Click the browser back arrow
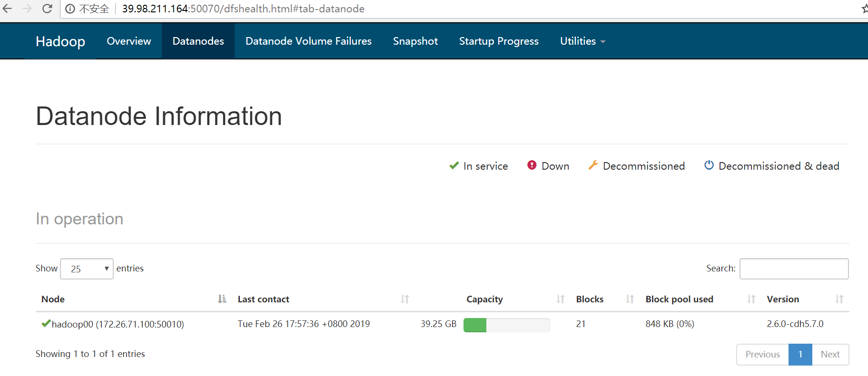 click(7, 9)
